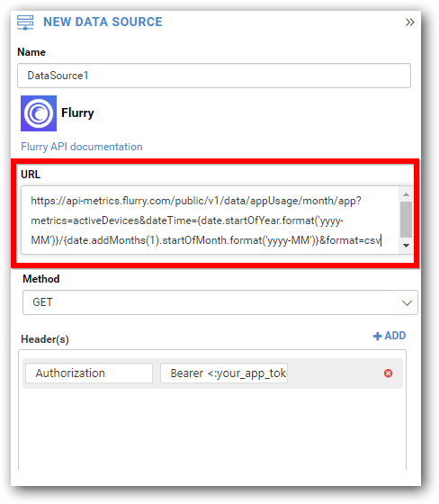This screenshot has height=504, width=439.
Task: Collapse the panel with the double chevron
Action: [409, 22]
